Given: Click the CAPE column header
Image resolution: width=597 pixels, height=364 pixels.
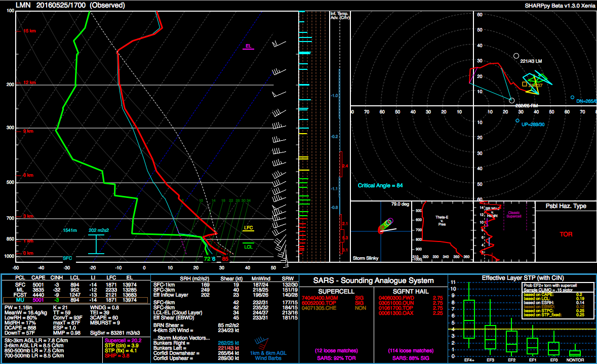Looking at the screenshot, I should pyautogui.click(x=38, y=277).
